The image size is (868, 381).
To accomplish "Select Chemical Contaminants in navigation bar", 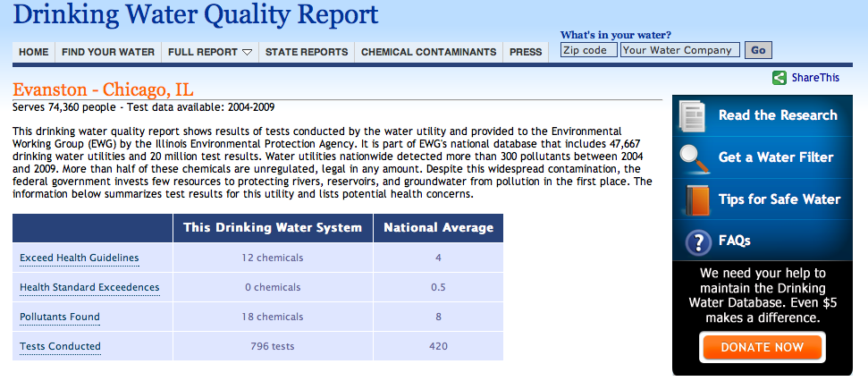I will click(428, 52).
